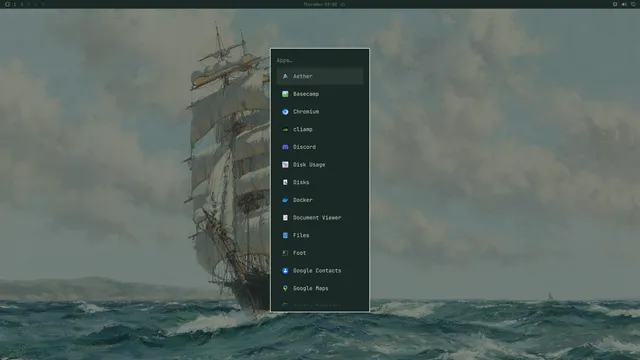Launch the Document Viewer icon
Screen dimensions: 640x360
[285, 218]
